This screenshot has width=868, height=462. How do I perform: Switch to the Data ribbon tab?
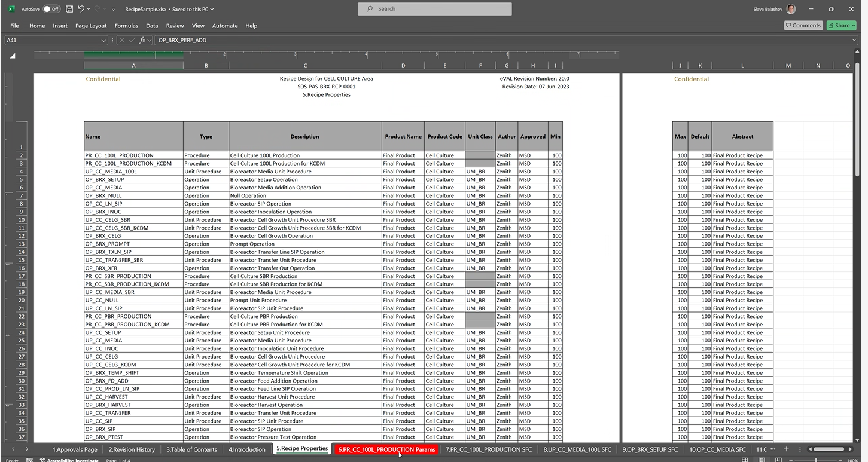point(152,26)
